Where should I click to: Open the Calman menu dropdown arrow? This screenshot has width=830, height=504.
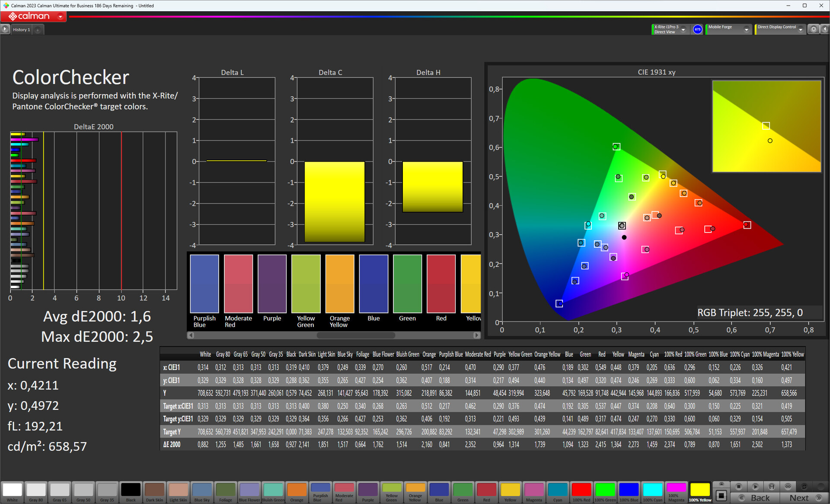tap(61, 16)
